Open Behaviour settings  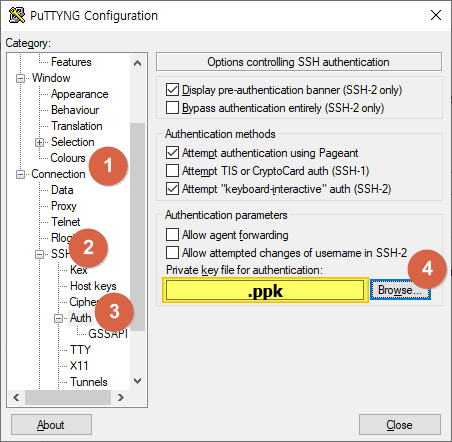75,110
